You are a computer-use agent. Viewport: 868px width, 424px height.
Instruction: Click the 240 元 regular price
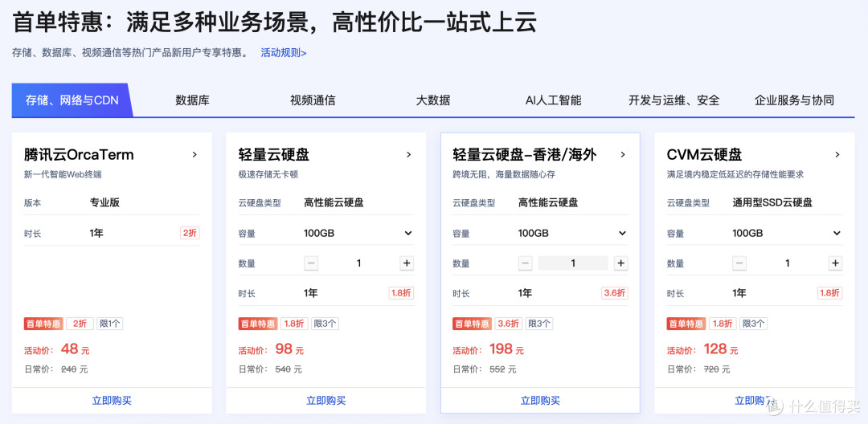[74, 369]
